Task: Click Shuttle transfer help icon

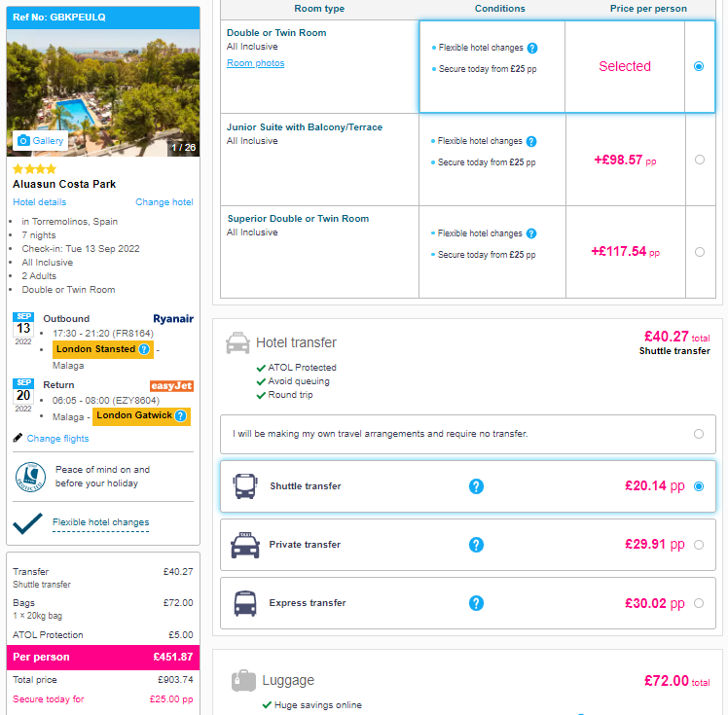Action: [476, 486]
